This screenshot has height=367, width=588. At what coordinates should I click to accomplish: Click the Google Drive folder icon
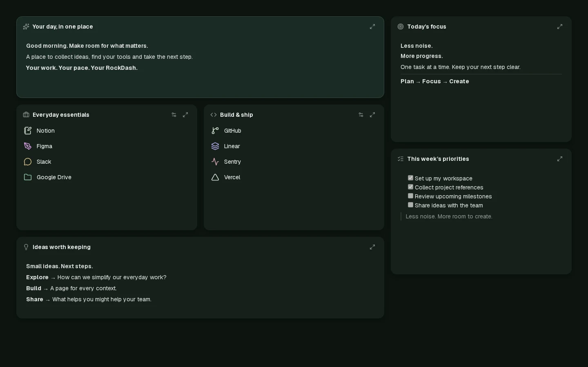[x=28, y=177]
